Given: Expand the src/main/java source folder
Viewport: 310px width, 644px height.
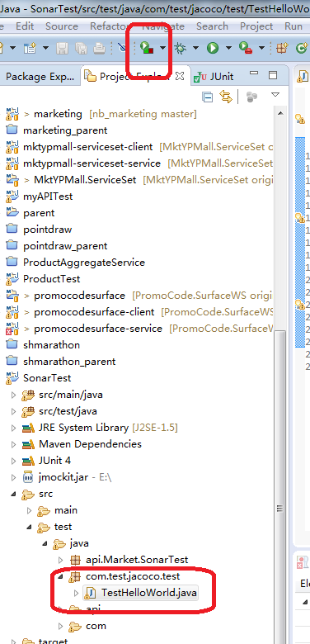Looking at the screenshot, I should click(x=13, y=395).
